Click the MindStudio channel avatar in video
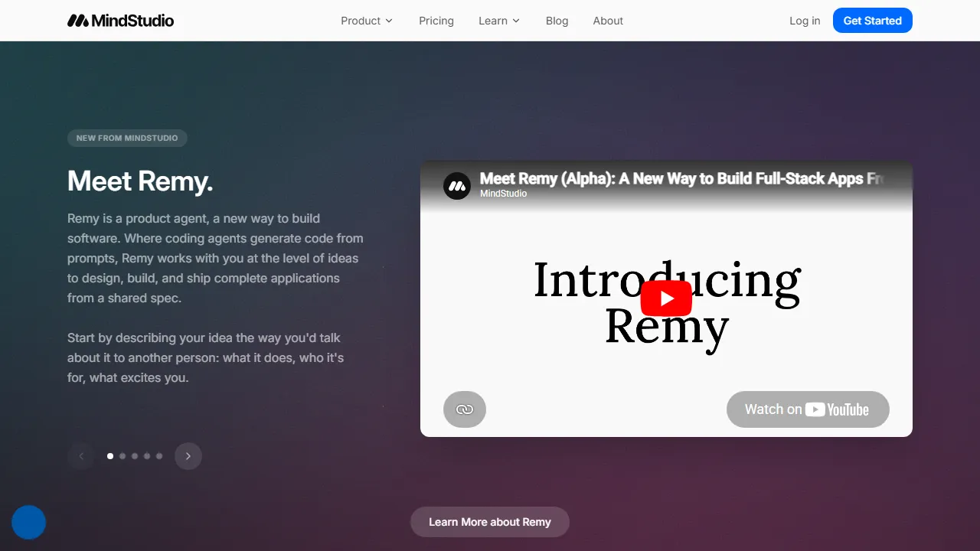980x551 pixels. click(457, 186)
